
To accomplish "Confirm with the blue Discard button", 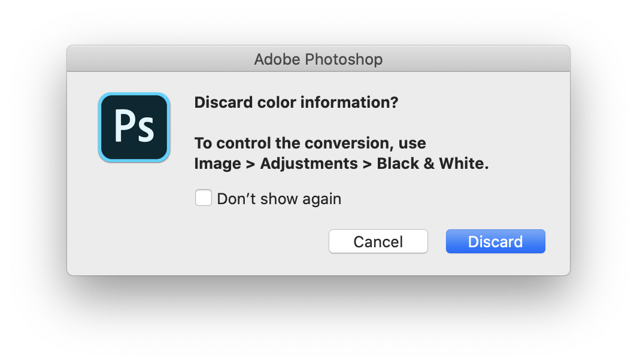I will pos(495,242).
